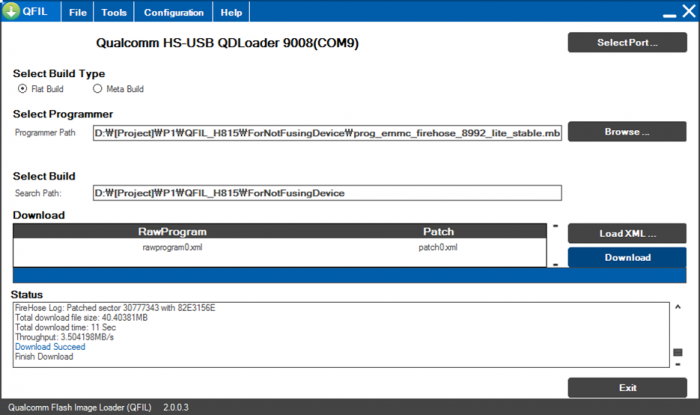Click the status log scroll-up arrow
Screen dimensions: 700x415
coord(678,307)
